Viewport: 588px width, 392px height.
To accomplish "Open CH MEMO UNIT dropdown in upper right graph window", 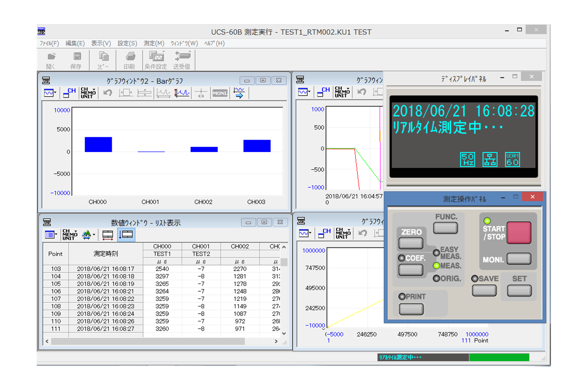I will [x=342, y=92].
